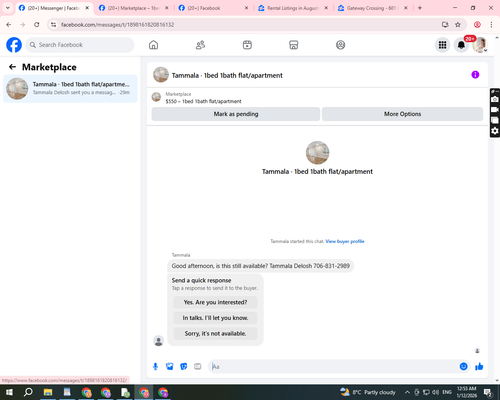Open the Friends icon in top navigation
This screenshot has width=500, height=400.
click(x=200, y=45)
